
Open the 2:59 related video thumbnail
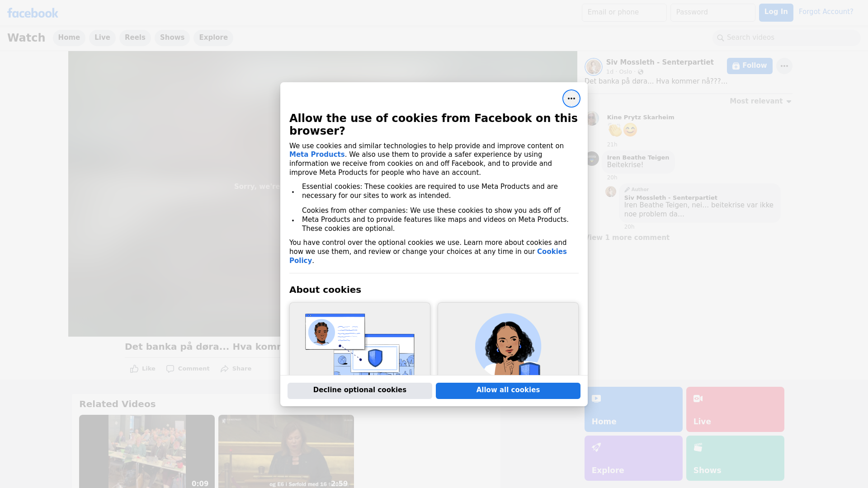click(286, 451)
